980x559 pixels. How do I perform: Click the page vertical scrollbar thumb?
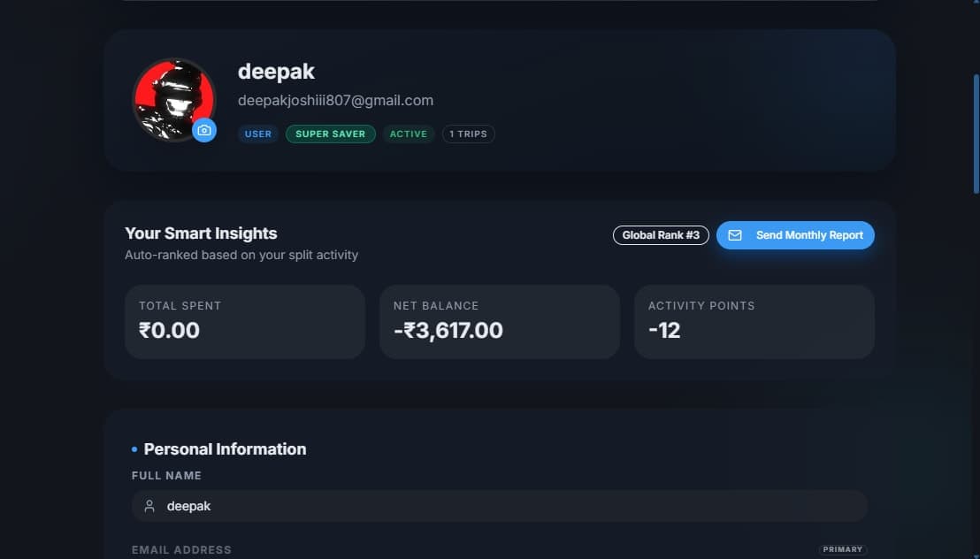(976, 134)
